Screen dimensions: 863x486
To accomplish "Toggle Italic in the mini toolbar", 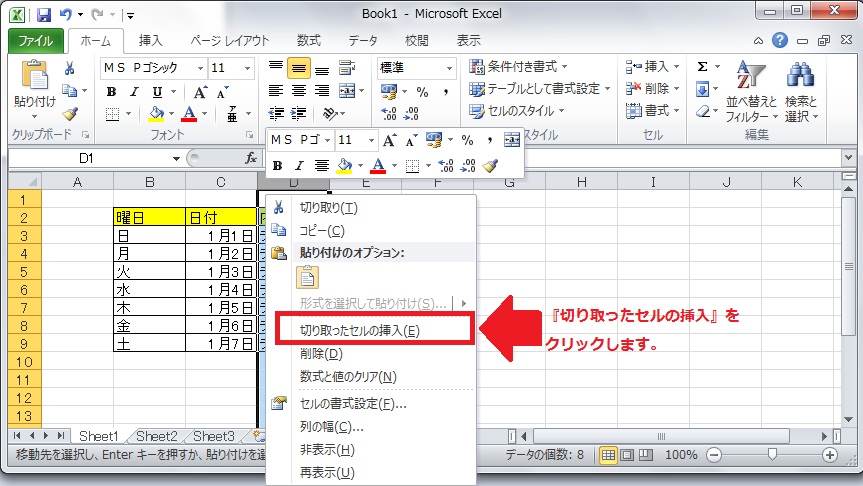I will click(299, 165).
